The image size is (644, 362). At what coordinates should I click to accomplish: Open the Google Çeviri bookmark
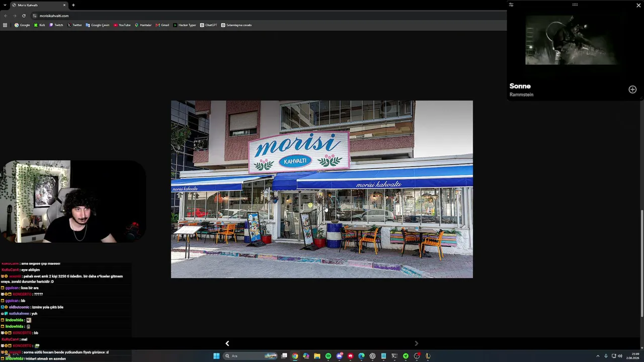[x=98, y=25]
